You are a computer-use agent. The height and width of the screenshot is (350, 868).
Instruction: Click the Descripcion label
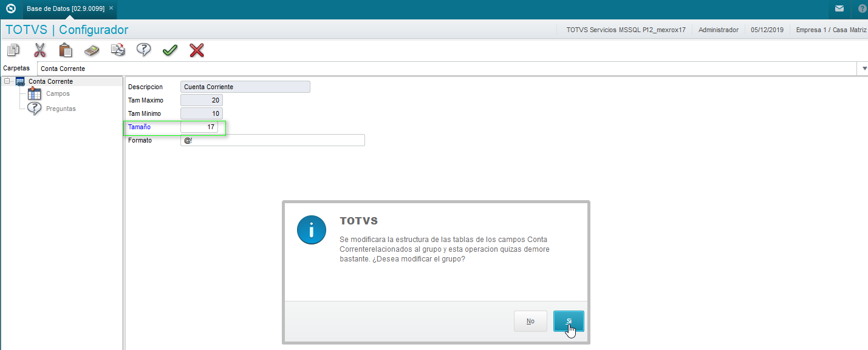[x=145, y=87]
